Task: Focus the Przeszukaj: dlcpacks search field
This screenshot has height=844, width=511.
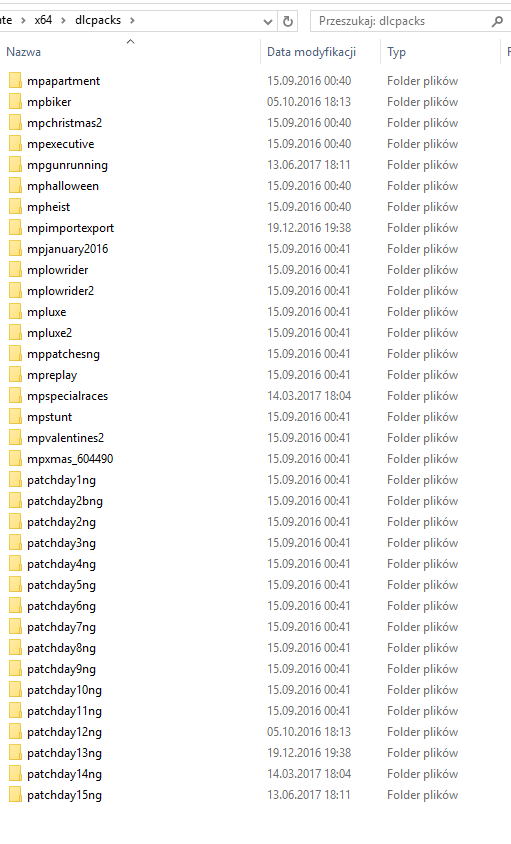Action: 401,21
